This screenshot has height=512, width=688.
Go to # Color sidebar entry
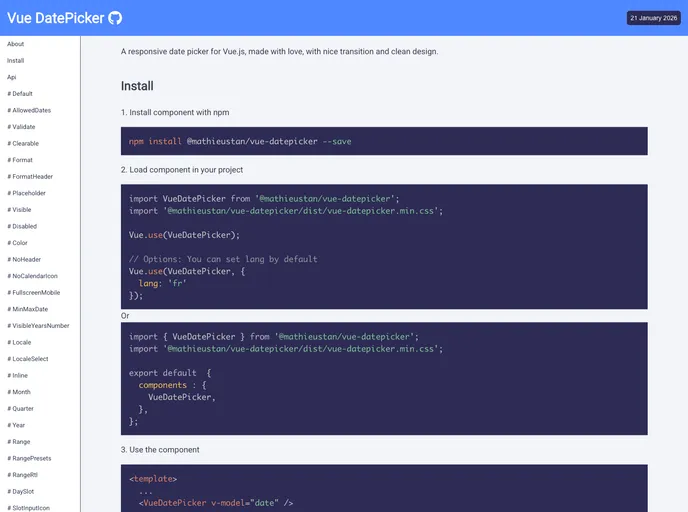17,243
